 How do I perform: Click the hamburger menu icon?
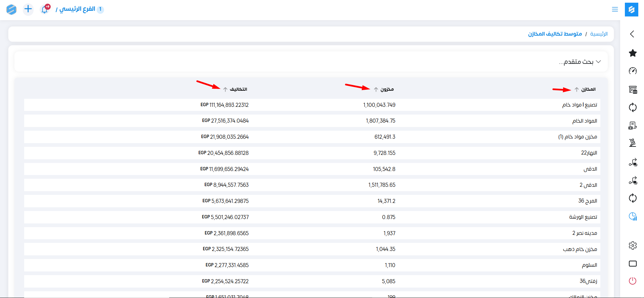615,9
